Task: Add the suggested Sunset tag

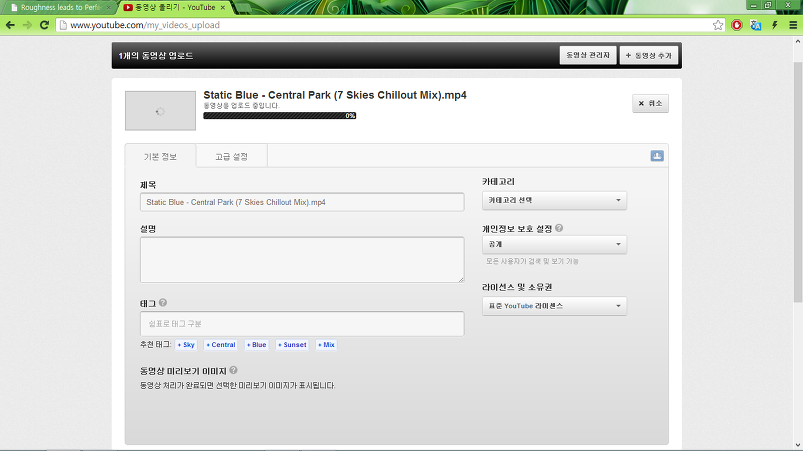Action: (292, 345)
